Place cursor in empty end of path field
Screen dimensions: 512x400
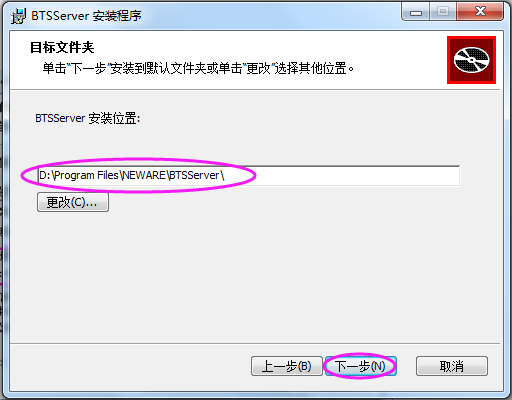(342, 175)
